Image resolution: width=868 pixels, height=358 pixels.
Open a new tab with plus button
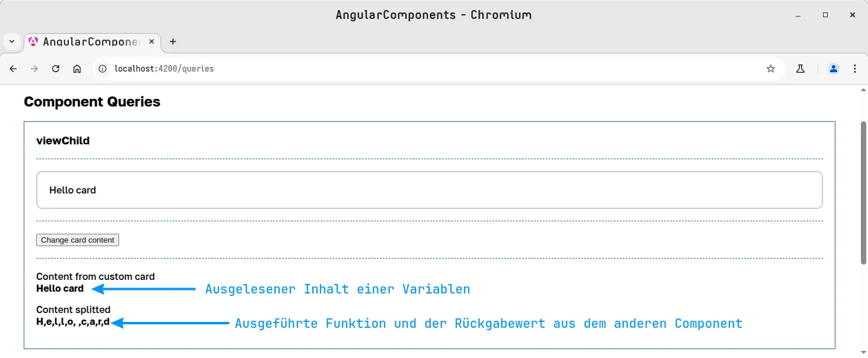173,41
